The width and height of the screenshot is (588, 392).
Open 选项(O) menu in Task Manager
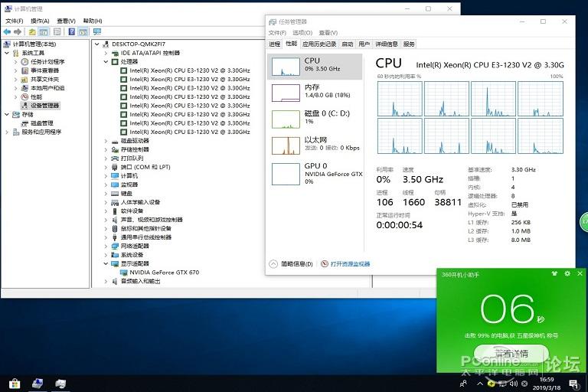tap(302, 33)
